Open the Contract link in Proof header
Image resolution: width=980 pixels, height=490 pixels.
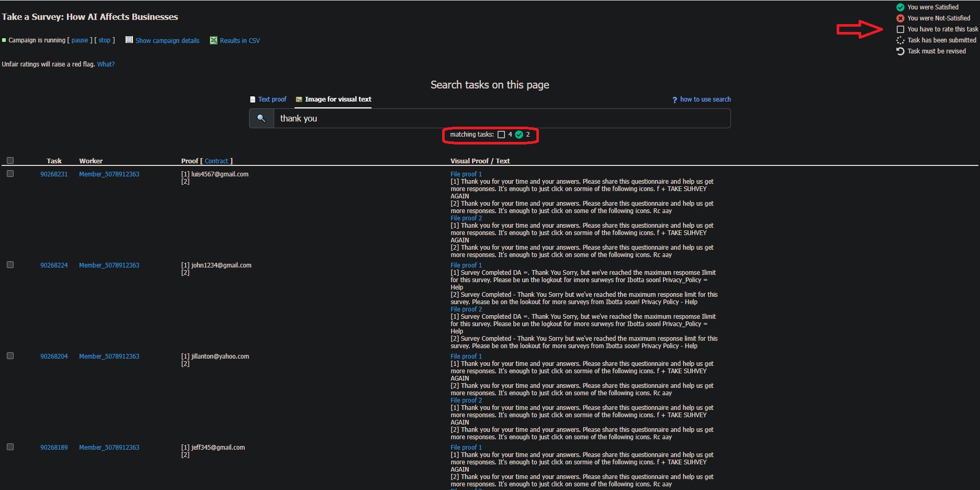tap(216, 161)
